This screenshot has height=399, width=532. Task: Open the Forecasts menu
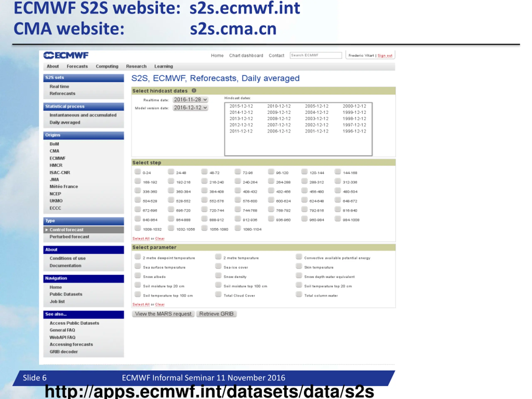[x=77, y=66]
